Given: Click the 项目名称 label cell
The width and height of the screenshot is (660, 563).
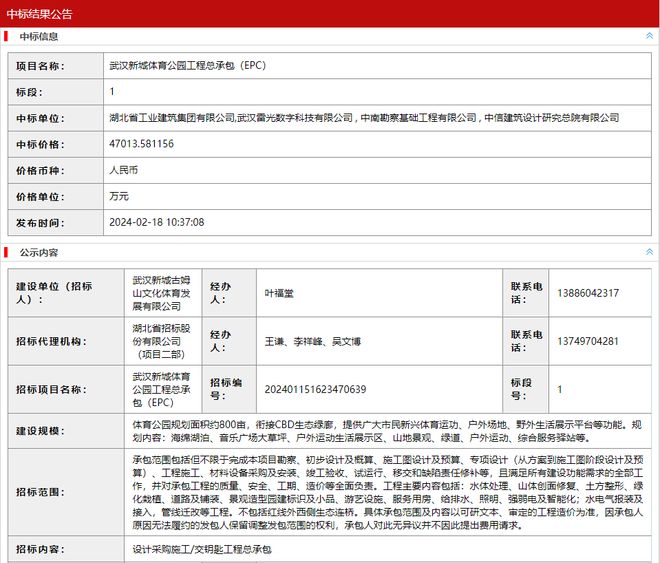Looking at the screenshot, I should coord(56,66).
